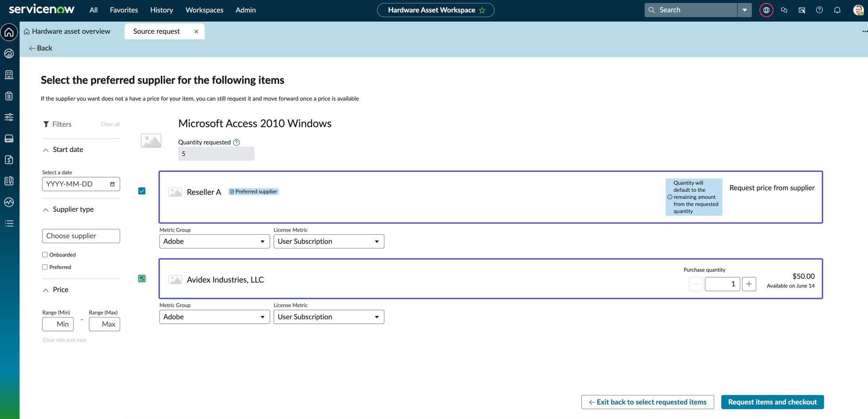This screenshot has width=868, height=419.
Task: Open the Favorites menu
Action: 124,10
